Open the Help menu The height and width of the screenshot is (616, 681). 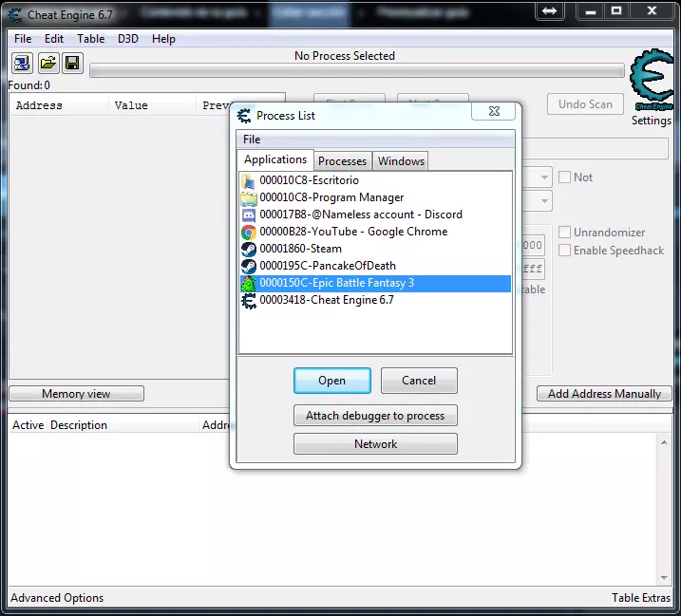point(163,39)
